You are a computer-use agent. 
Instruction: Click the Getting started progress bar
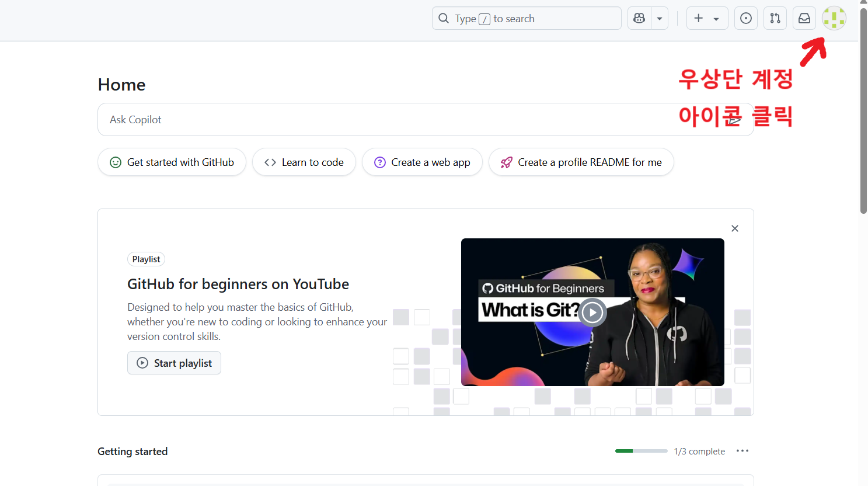641,451
